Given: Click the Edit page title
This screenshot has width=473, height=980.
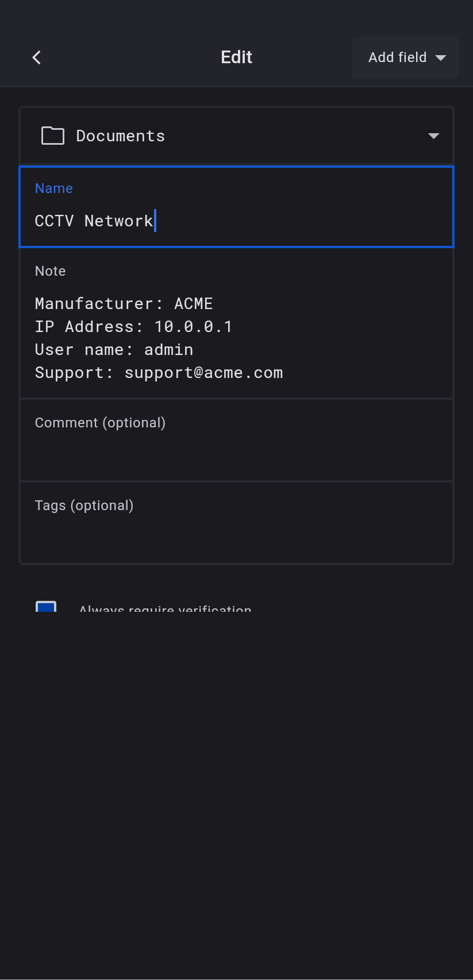Looking at the screenshot, I should pos(236,57).
